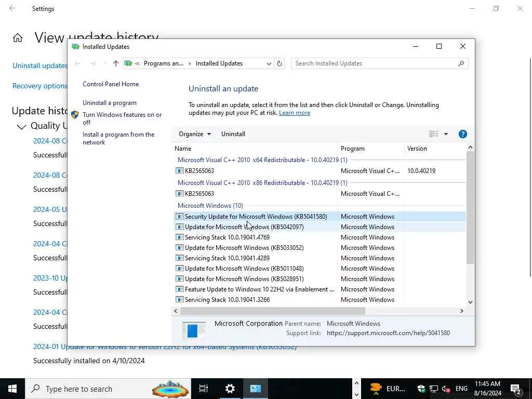Click the horizontal scrollbar thumb of update list
532x399 pixels.
tap(272, 311)
